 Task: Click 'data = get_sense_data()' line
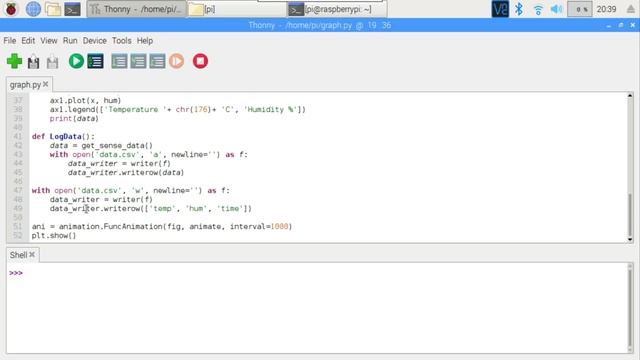tap(101, 145)
